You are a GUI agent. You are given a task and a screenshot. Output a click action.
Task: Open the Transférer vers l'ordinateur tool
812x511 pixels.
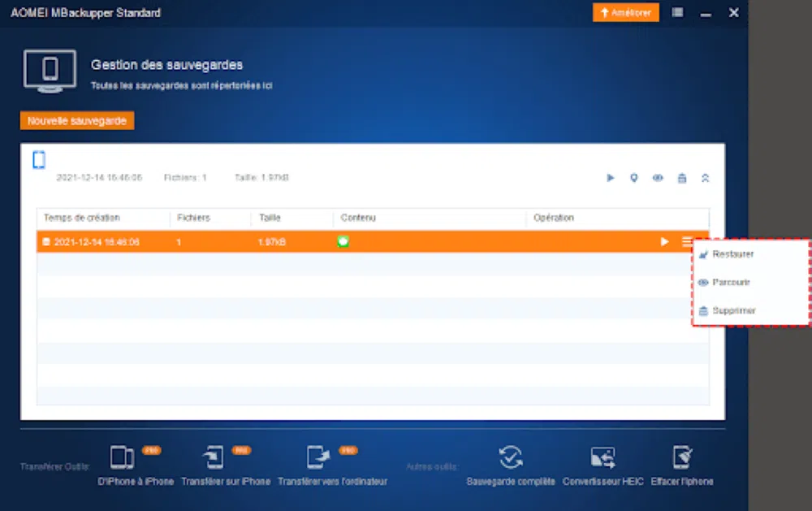pos(332,466)
